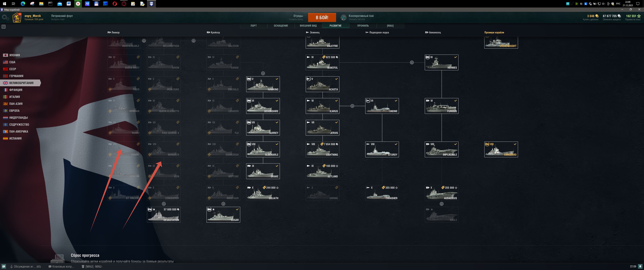
Task: Click the cooperative battle anchor icon
Action: 344,17
